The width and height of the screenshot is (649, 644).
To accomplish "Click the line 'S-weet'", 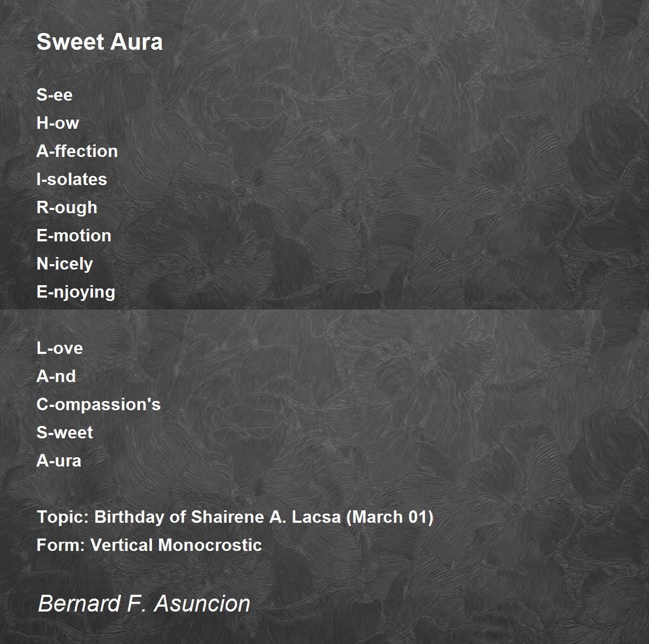I will tap(64, 432).
